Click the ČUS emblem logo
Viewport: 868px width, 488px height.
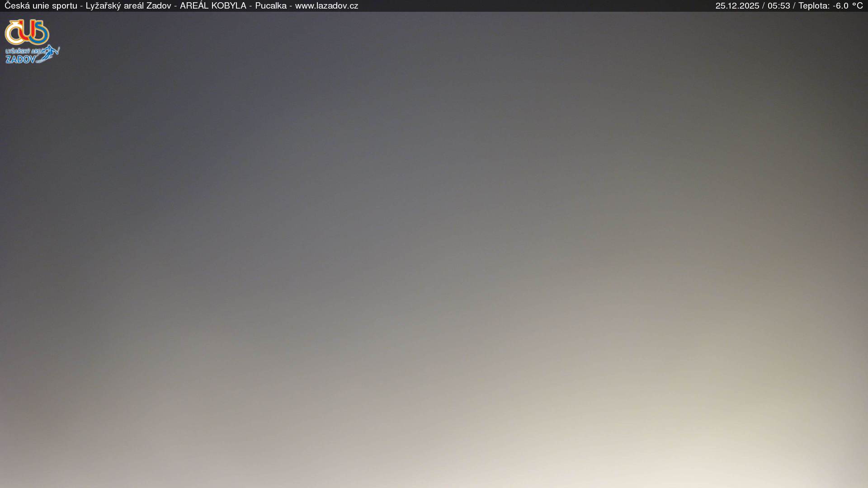pyautogui.click(x=27, y=32)
